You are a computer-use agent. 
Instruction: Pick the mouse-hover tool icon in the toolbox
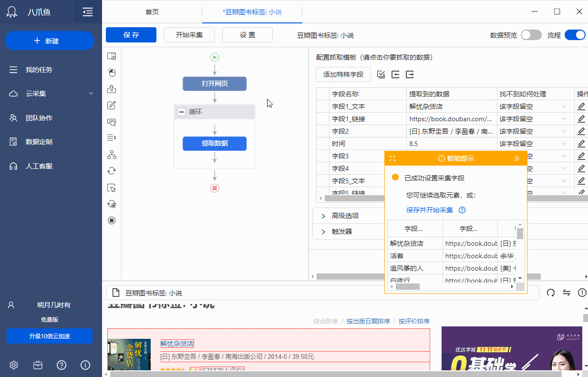click(112, 188)
